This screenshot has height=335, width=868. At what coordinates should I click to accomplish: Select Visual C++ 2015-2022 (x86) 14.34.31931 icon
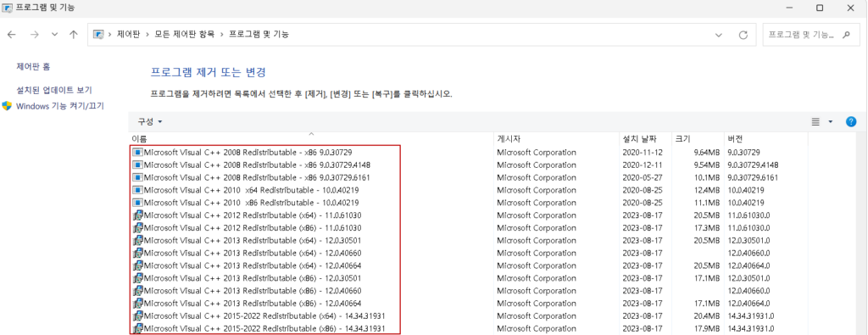138,328
